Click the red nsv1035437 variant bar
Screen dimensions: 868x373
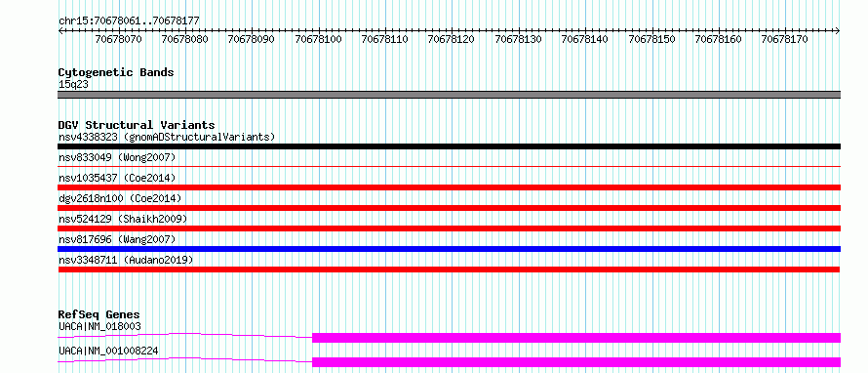click(x=450, y=187)
